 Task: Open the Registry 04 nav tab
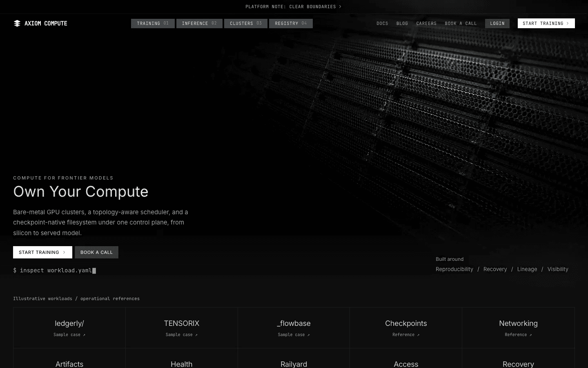click(291, 23)
